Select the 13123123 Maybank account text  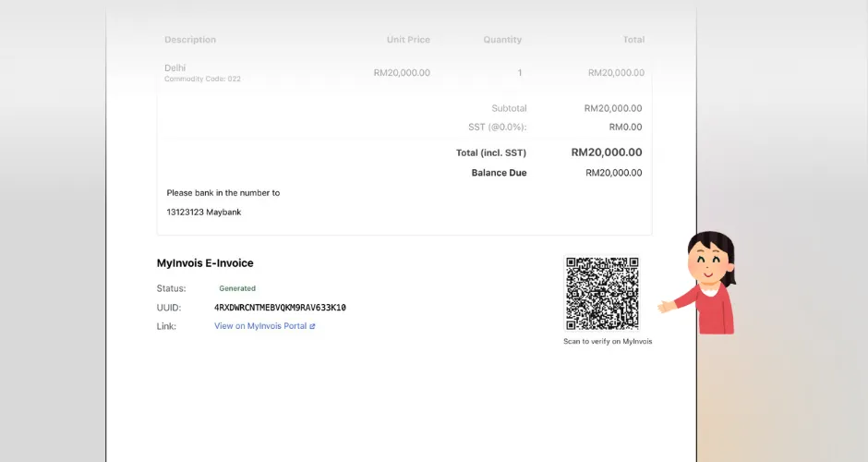coord(204,213)
